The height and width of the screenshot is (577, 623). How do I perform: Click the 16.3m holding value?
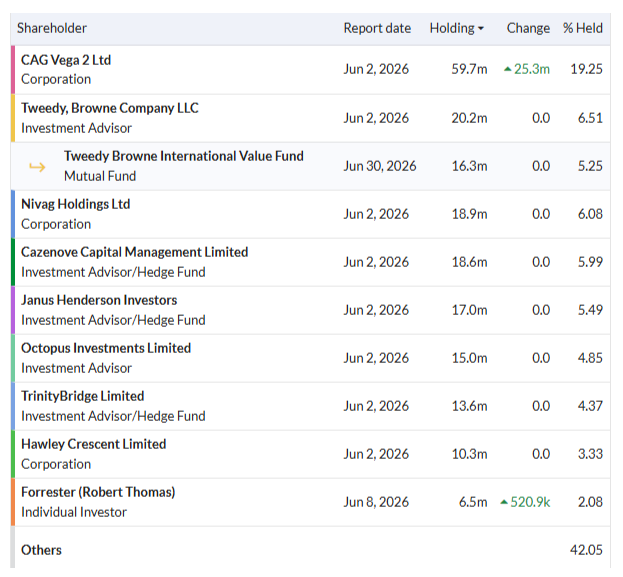point(469,166)
